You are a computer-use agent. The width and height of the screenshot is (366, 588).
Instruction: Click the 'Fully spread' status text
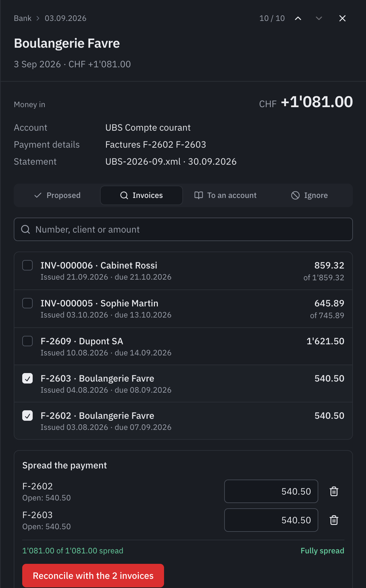[x=323, y=551]
